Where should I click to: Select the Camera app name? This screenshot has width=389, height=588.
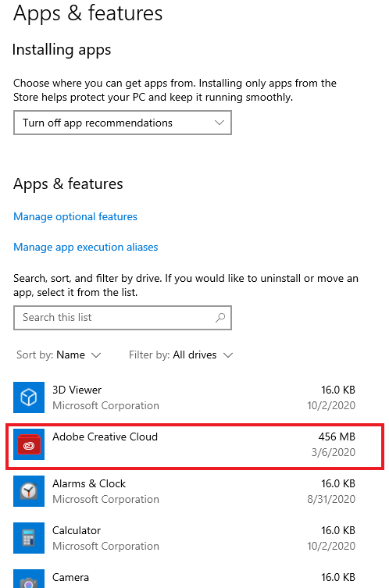point(70,578)
